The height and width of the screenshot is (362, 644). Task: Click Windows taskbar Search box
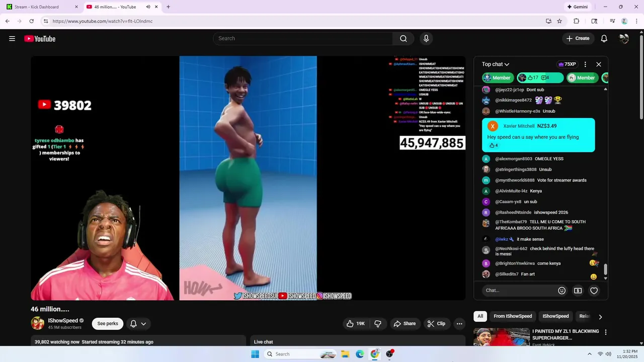tap(301, 354)
